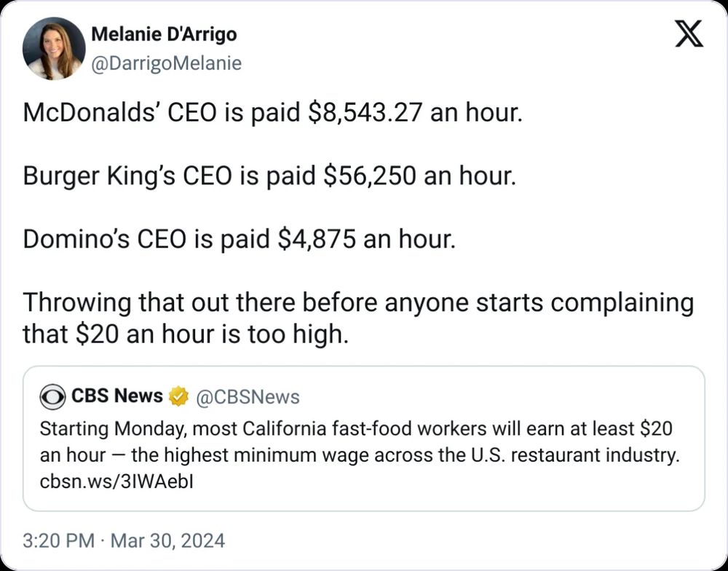Click the @CBSNews handle
The image size is (728, 571).
point(248,397)
